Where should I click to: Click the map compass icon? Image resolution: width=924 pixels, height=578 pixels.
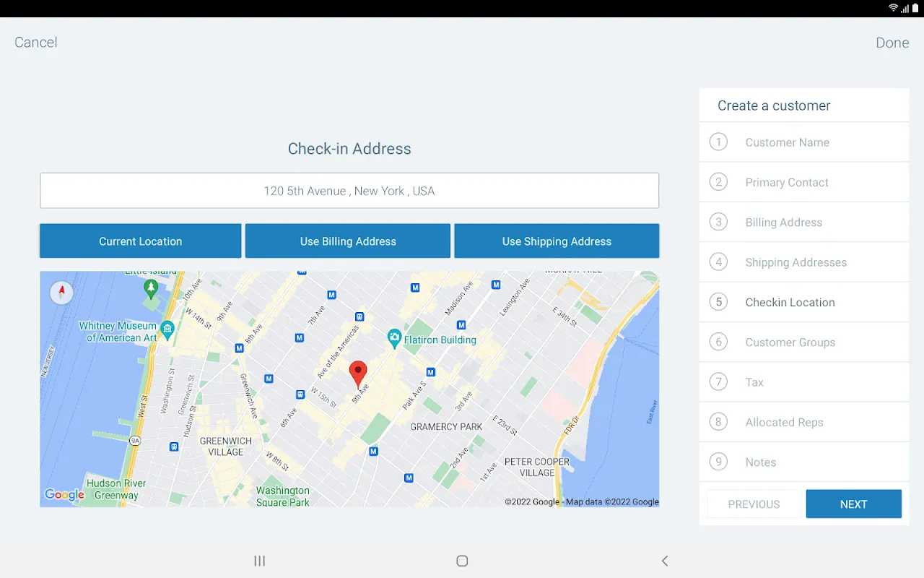pos(61,292)
